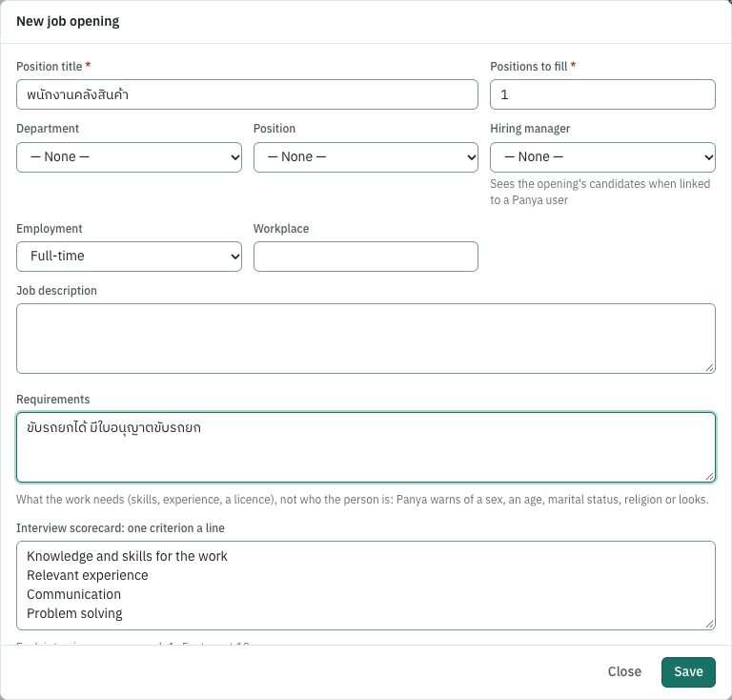Click 'Knowledge and skills for the work' line

click(x=127, y=556)
